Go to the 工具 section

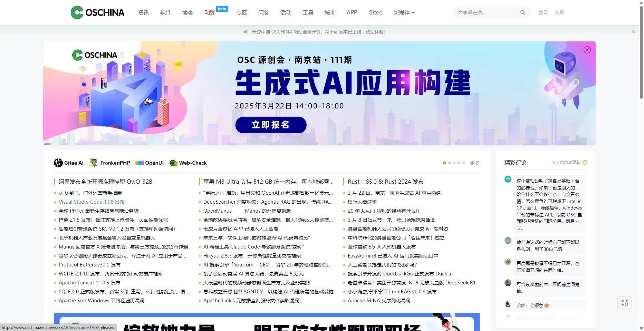tap(308, 12)
